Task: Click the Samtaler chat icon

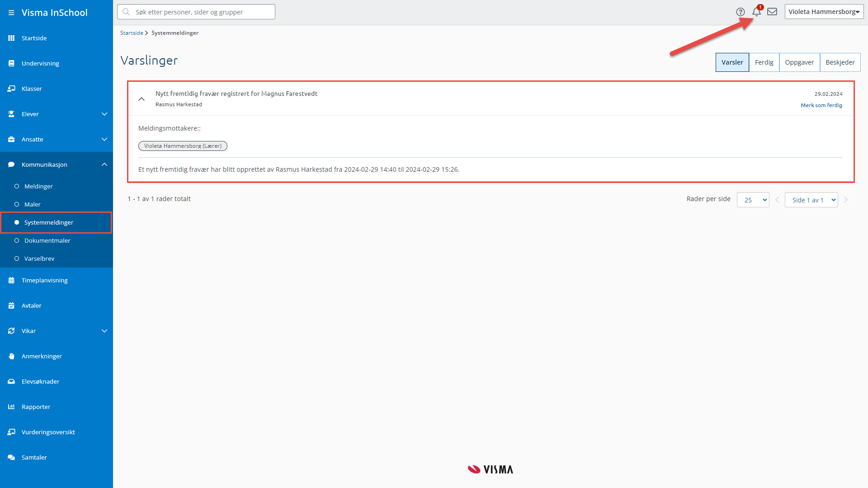Action: pyautogui.click(x=11, y=457)
